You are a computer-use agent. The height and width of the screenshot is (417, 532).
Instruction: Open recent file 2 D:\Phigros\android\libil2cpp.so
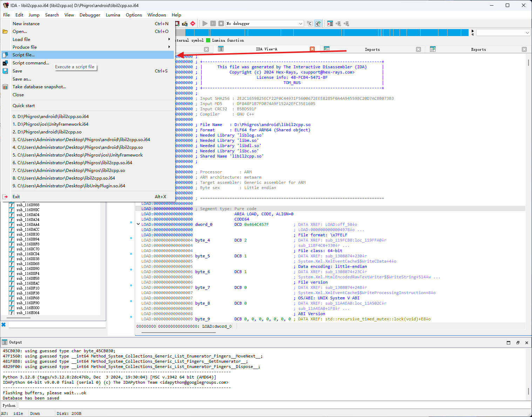tap(88, 132)
